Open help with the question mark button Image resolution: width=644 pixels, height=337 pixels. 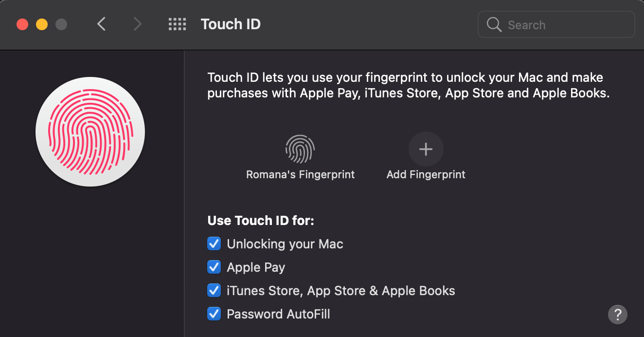617,314
